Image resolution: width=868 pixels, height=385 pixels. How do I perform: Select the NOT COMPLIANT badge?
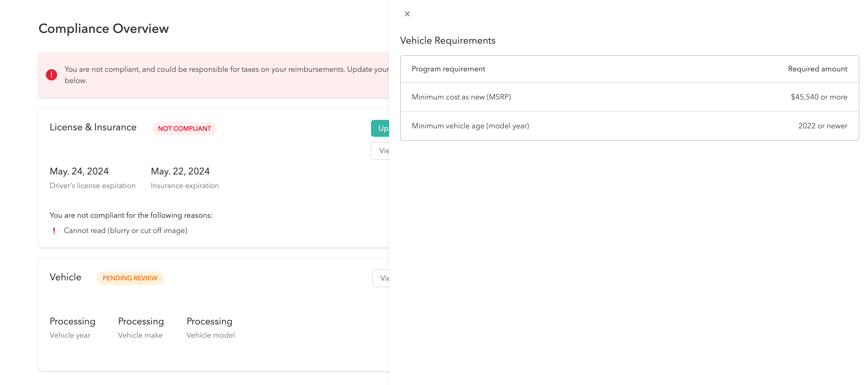pyautogui.click(x=184, y=128)
